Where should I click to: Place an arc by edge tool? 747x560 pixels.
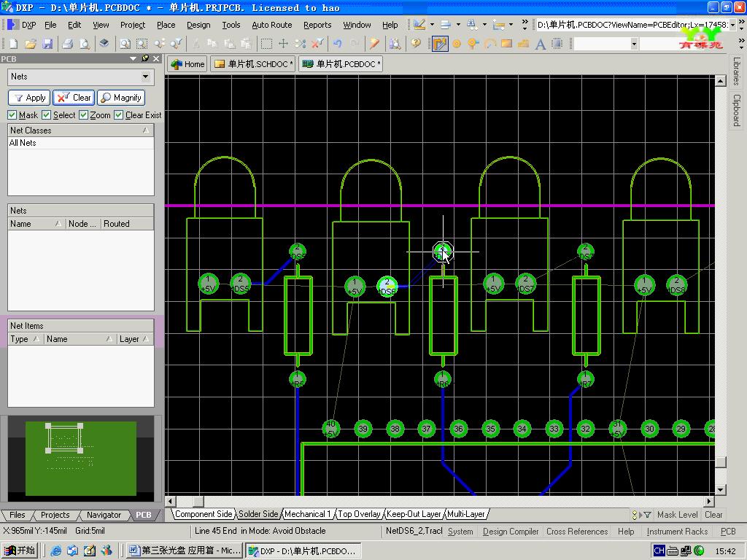(x=489, y=44)
